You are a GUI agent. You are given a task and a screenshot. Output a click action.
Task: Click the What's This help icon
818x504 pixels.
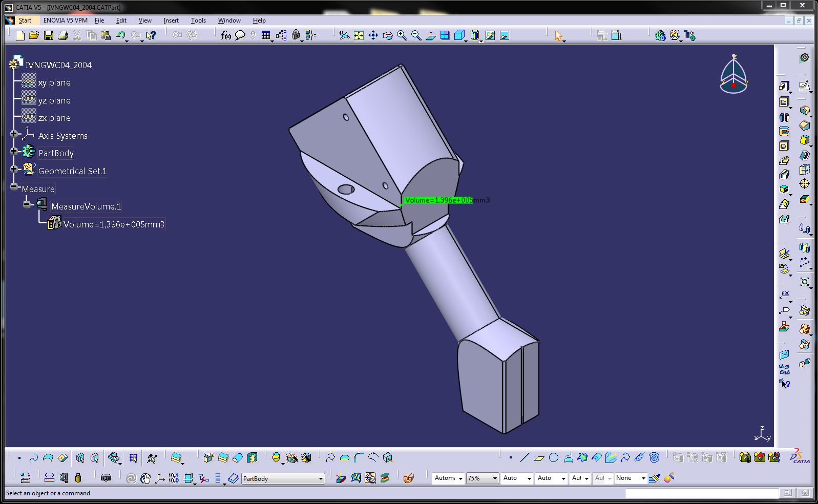point(151,35)
